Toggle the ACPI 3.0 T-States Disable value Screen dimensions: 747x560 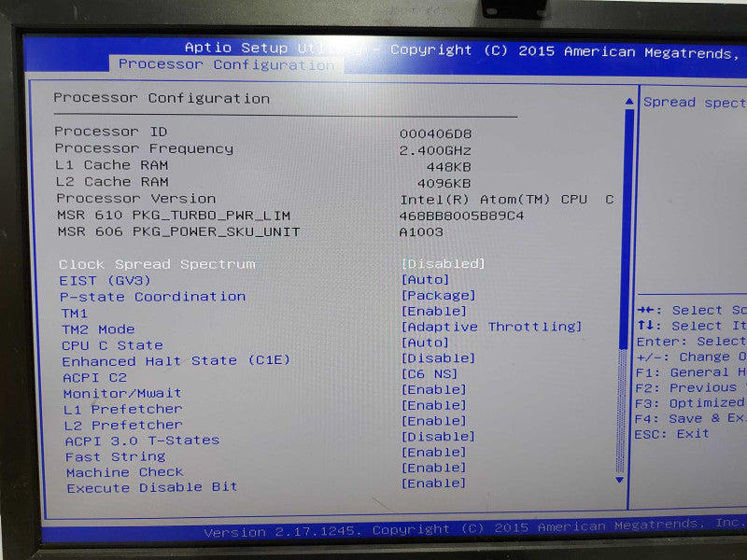[x=439, y=436]
